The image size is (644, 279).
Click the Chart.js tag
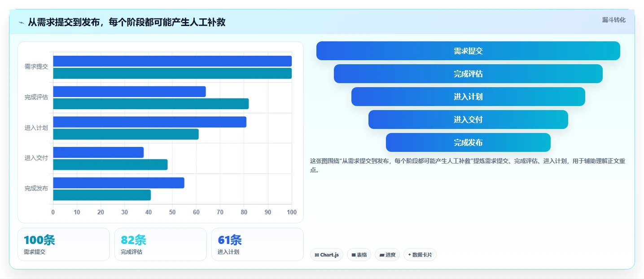[327, 255]
